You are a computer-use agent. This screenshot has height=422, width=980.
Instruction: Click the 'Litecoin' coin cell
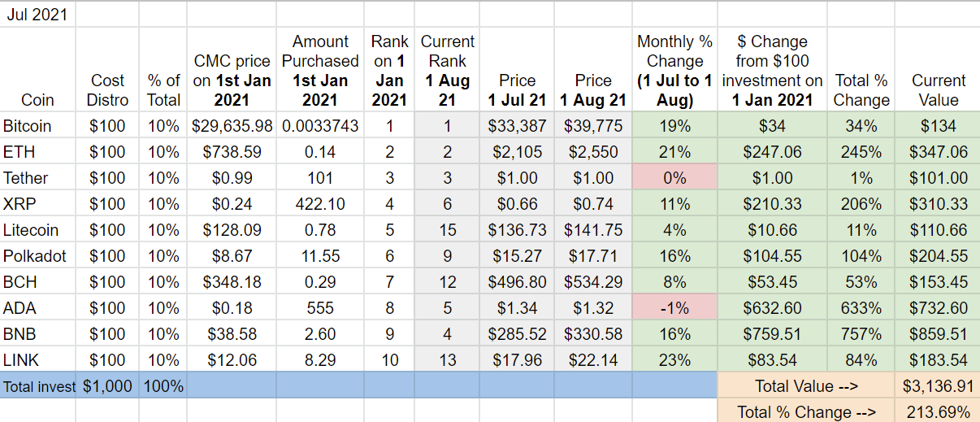pos(38,230)
